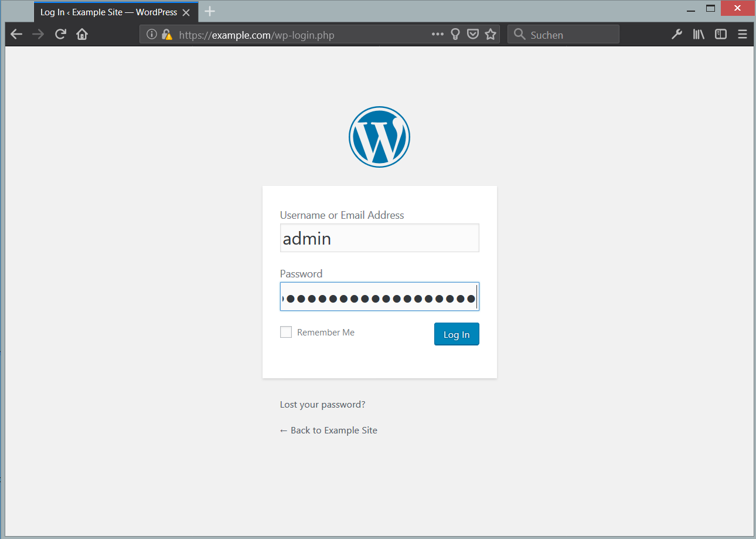Screen dimensions: 756x539
Task: Reload the current page
Action: (x=60, y=34)
